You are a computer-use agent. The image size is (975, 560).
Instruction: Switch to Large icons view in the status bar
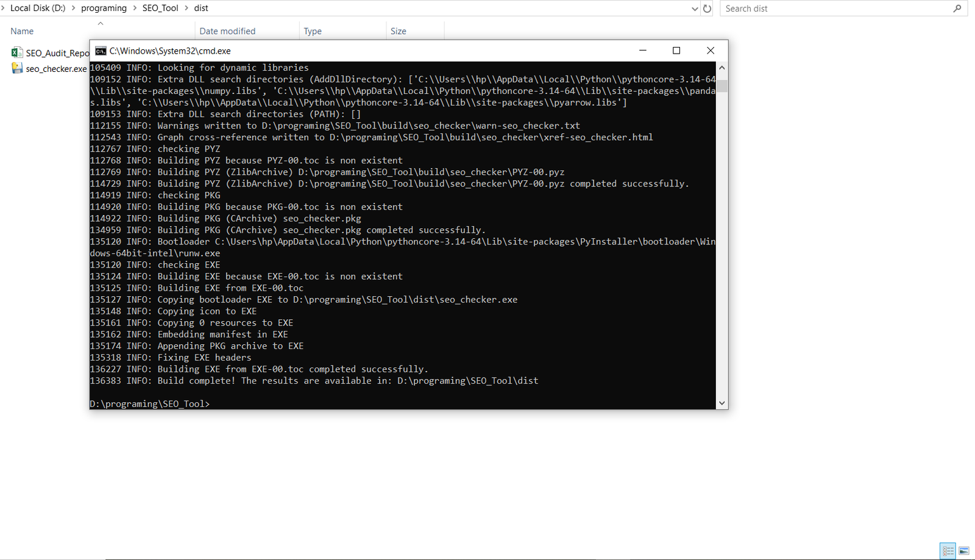(x=965, y=551)
